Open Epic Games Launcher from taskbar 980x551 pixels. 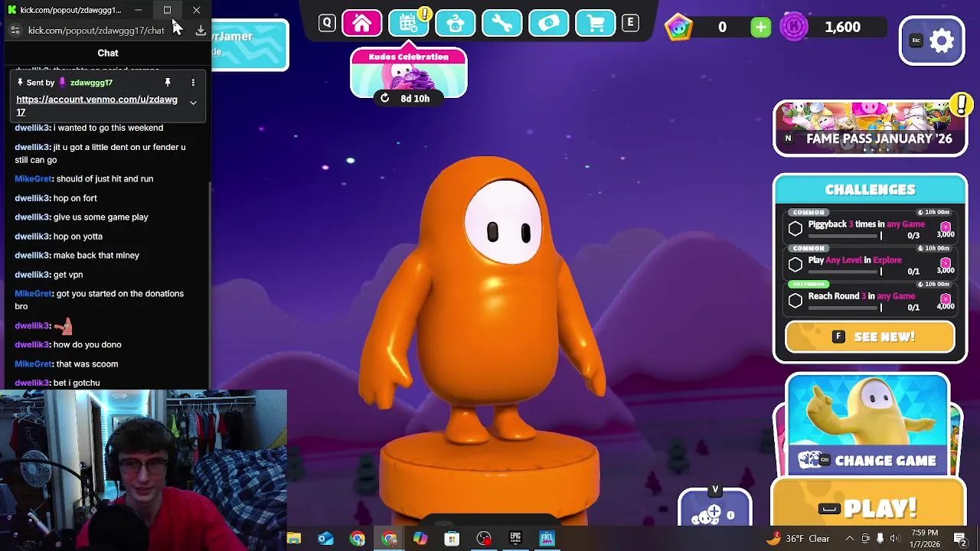pyautogui.click(x=515, y=539)
